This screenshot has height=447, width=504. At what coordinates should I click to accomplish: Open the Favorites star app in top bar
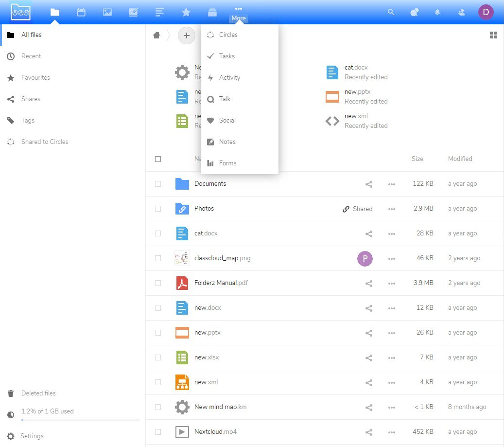[x=186, y=13]
